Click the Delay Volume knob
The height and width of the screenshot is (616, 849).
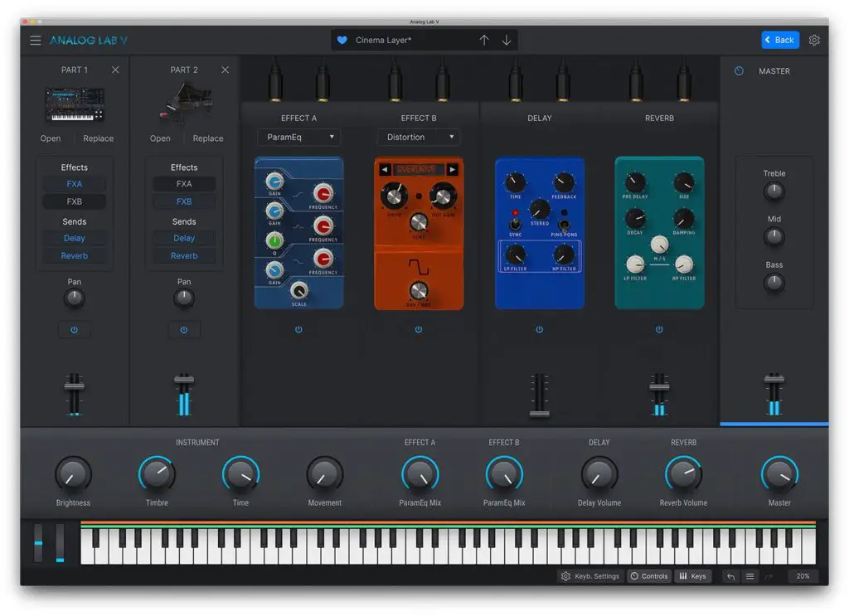click(599, 475)
